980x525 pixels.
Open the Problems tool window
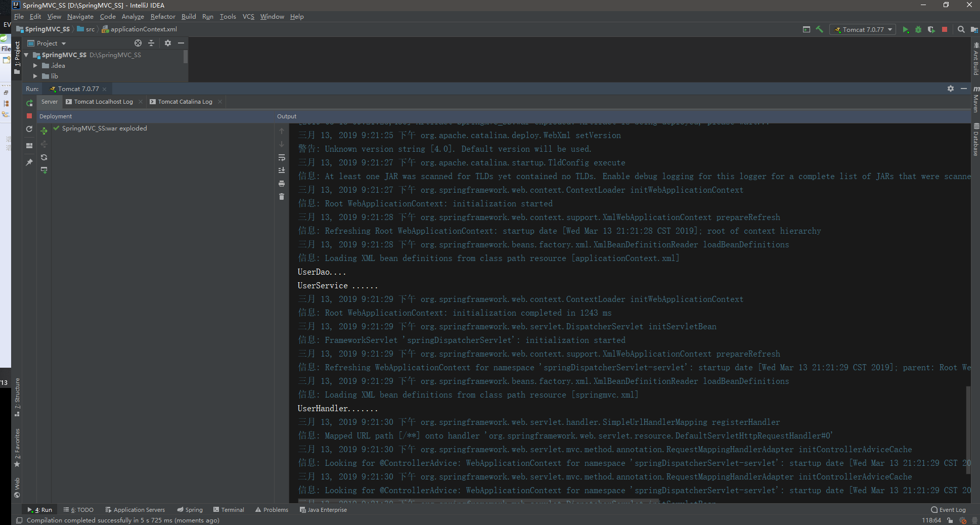(272, 510)
